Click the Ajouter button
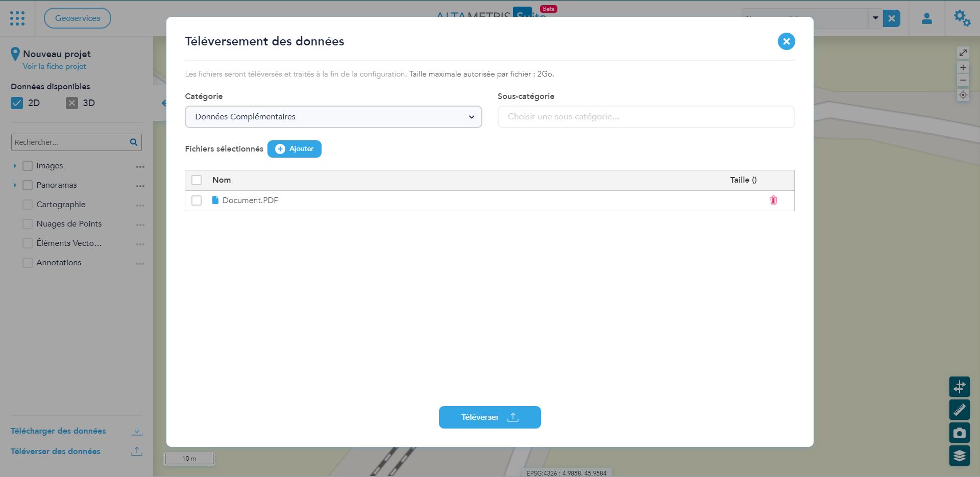This screenshot has width=980, height=477. (295, 149)
